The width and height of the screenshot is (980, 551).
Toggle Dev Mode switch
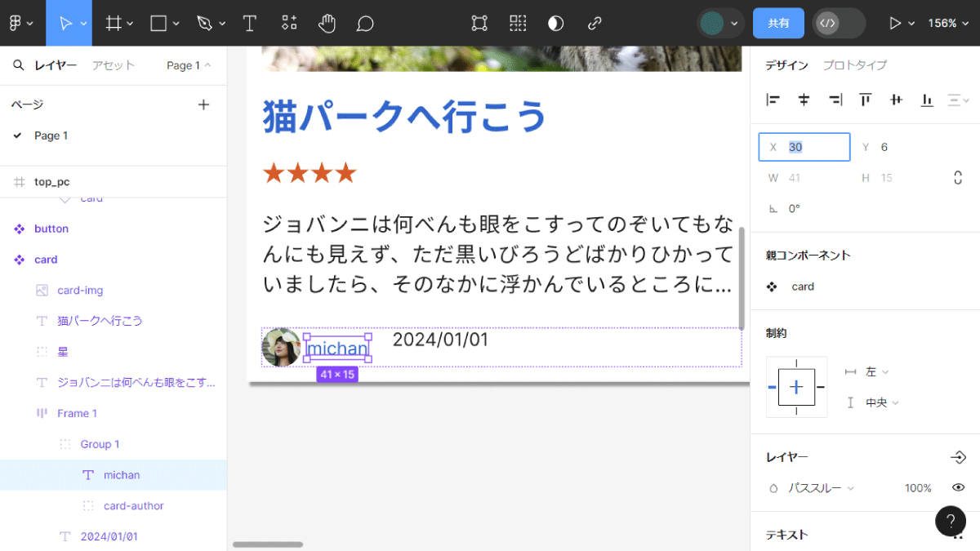(839, 23)
